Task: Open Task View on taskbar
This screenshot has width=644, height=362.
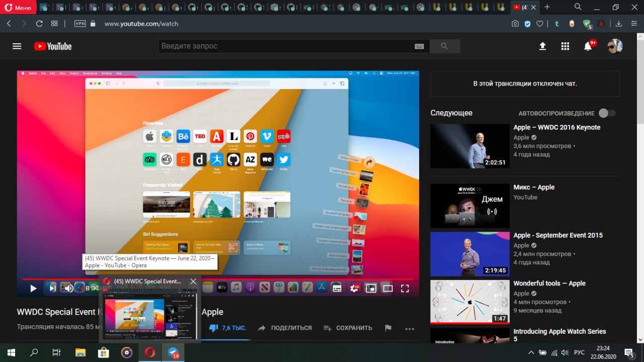Action: [57, 352]
